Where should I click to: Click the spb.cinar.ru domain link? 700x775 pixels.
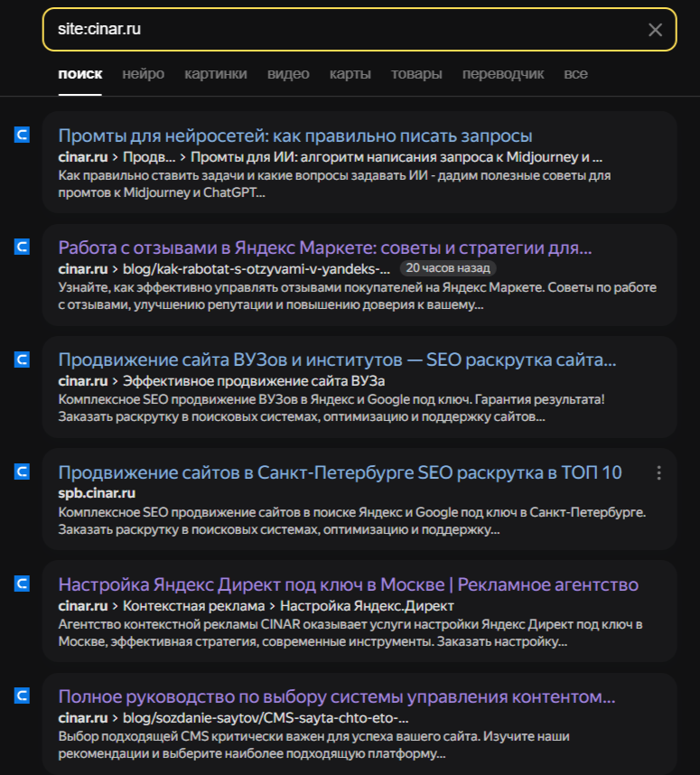(97, 493)
